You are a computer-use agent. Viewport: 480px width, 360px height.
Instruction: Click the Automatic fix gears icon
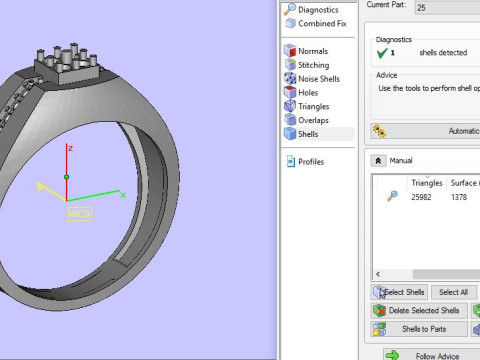[379, 131]
